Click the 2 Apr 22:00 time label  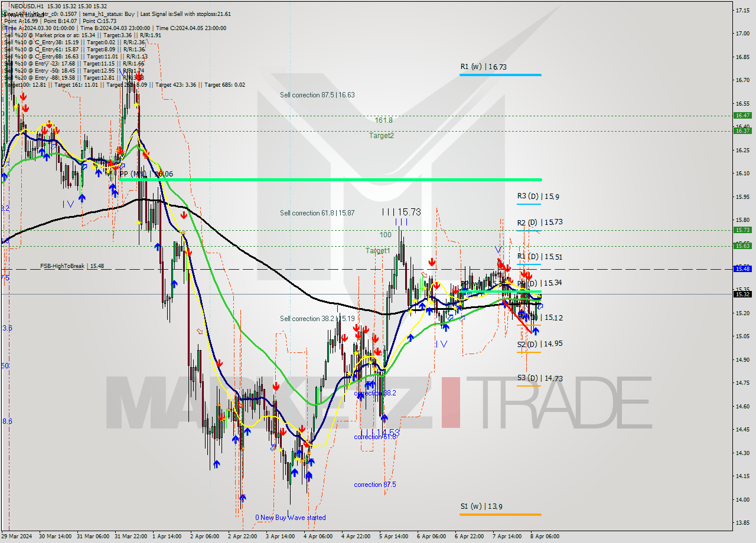[243, 537]
